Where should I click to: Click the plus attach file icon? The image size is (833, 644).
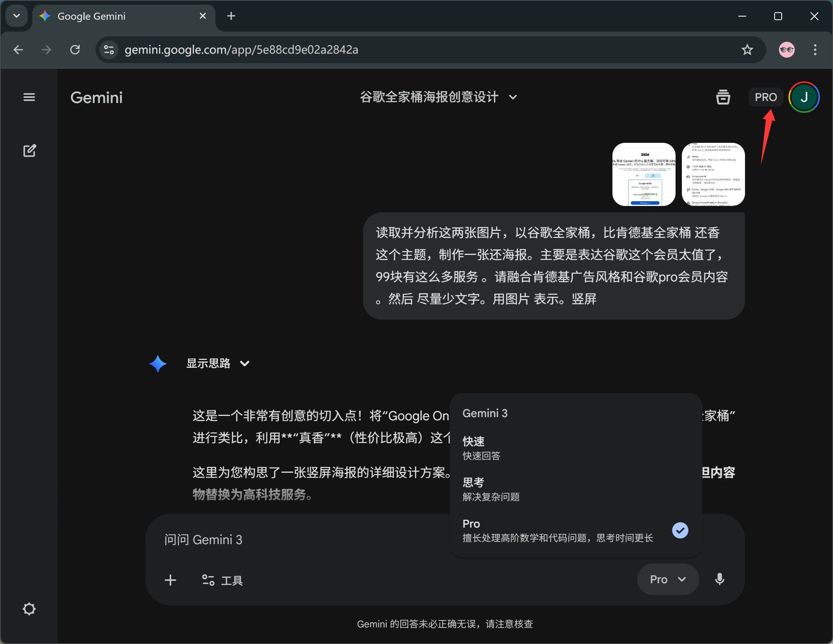170,580
